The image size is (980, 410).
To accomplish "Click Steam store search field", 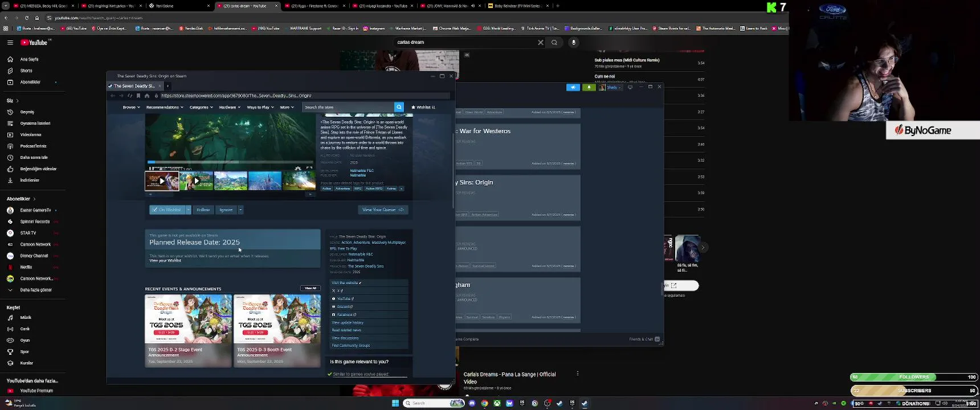I will 348,107.
